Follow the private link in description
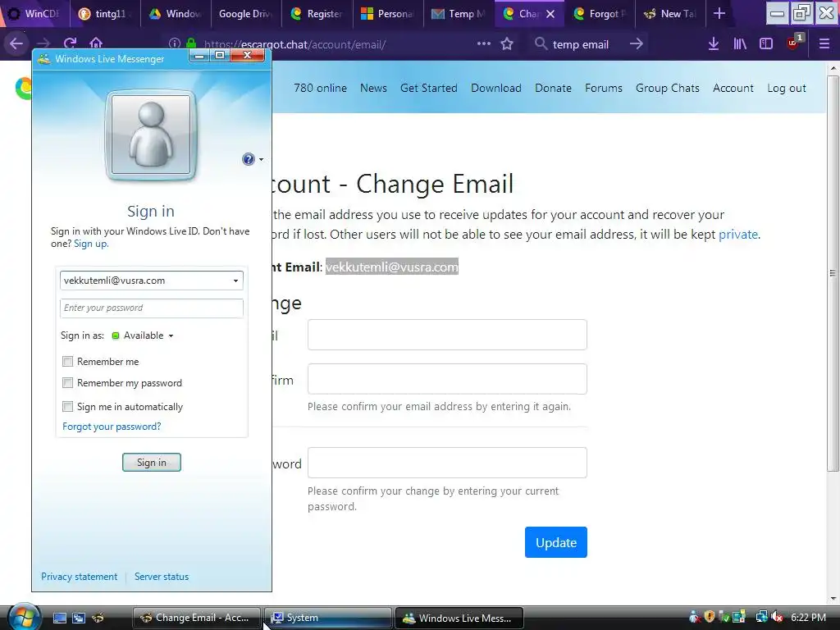Image resolution: width=840 pixels, height=630 pixels. 737,234
